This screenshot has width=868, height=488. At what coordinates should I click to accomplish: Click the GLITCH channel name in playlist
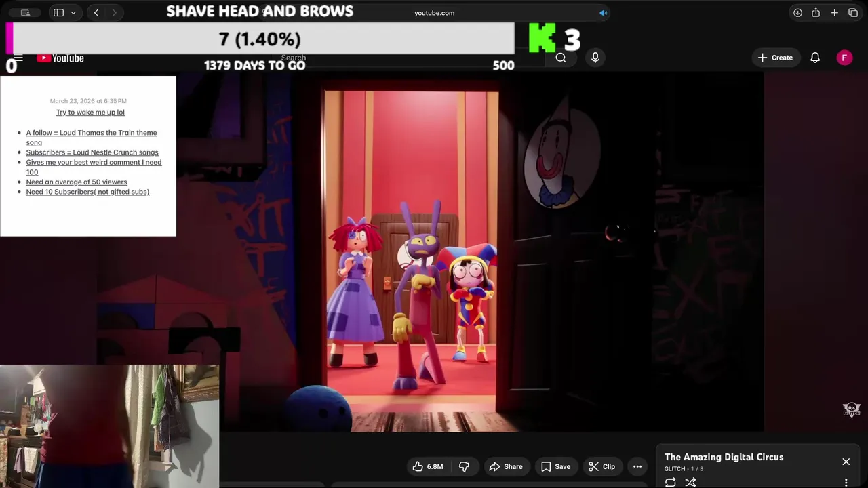tap(675, 469)
